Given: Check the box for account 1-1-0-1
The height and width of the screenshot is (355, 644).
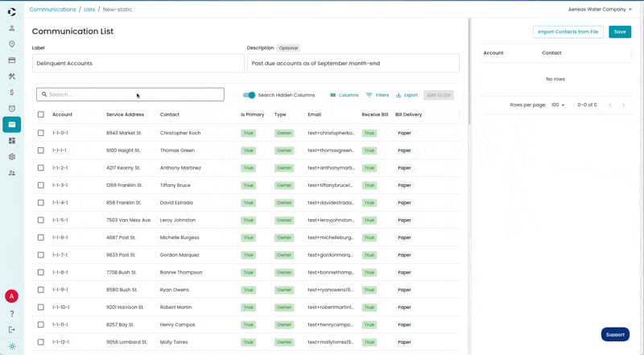Looking at the screenshot, I should pyautogui.click(x=41, y=133).
